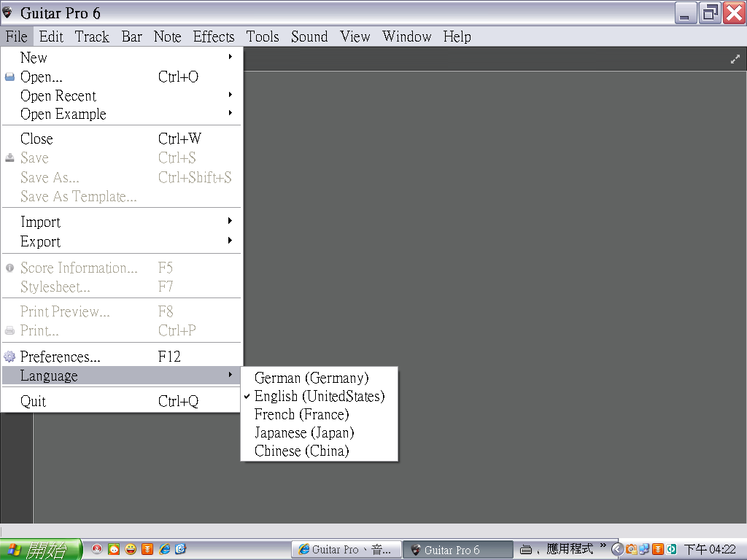Choose Open... from the File menu
The height and width of the screenshot is (560, 747).
click(122, 77)
